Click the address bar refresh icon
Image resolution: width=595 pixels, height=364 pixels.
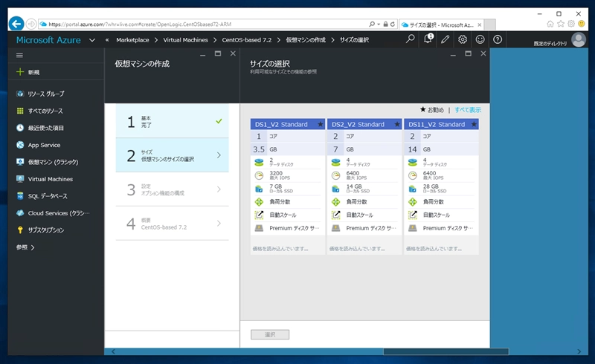pos(393,24)
